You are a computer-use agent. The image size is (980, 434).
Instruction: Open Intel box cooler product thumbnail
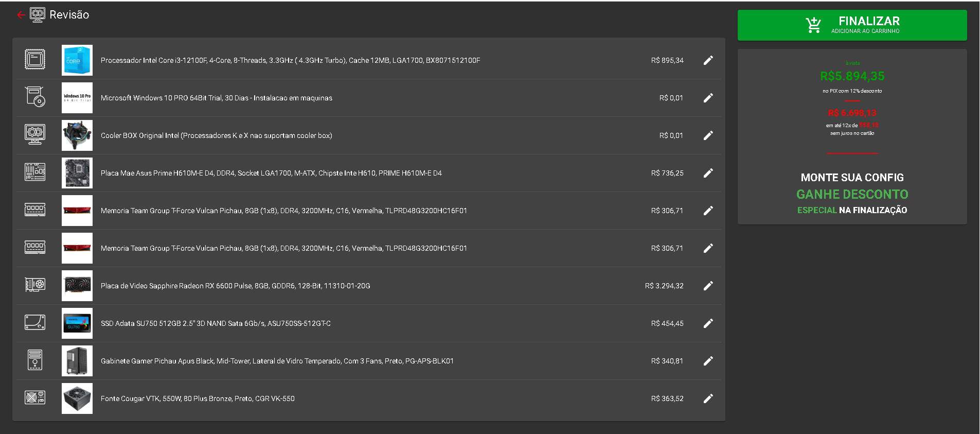point(77,135)
